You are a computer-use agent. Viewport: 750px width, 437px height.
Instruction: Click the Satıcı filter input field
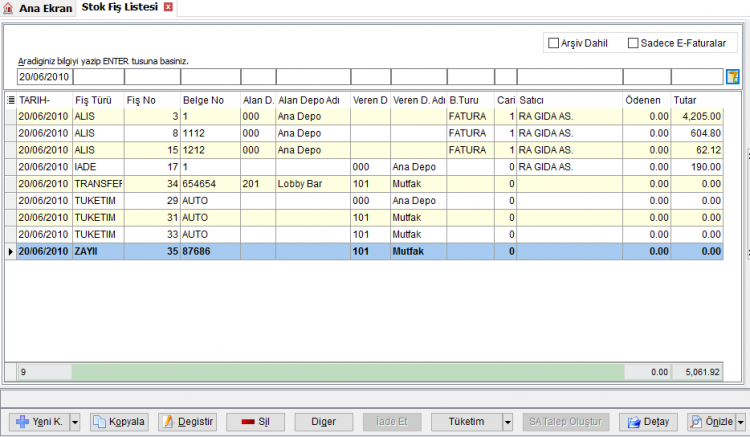tap(570, 76)
